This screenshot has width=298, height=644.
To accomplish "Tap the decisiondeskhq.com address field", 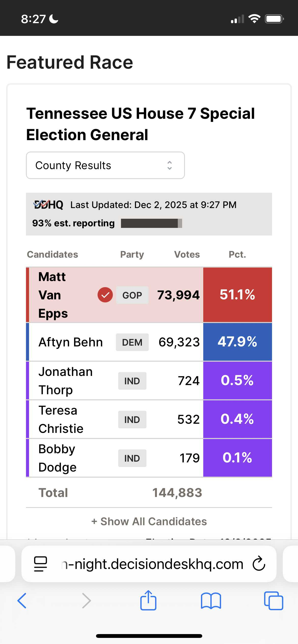I will coord(153,564).
